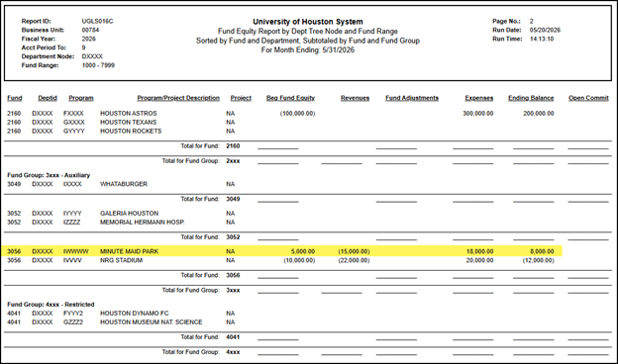Click the Fiscal Year value 2026
This screenshot has height=364, width=618.
pos(89,39)
